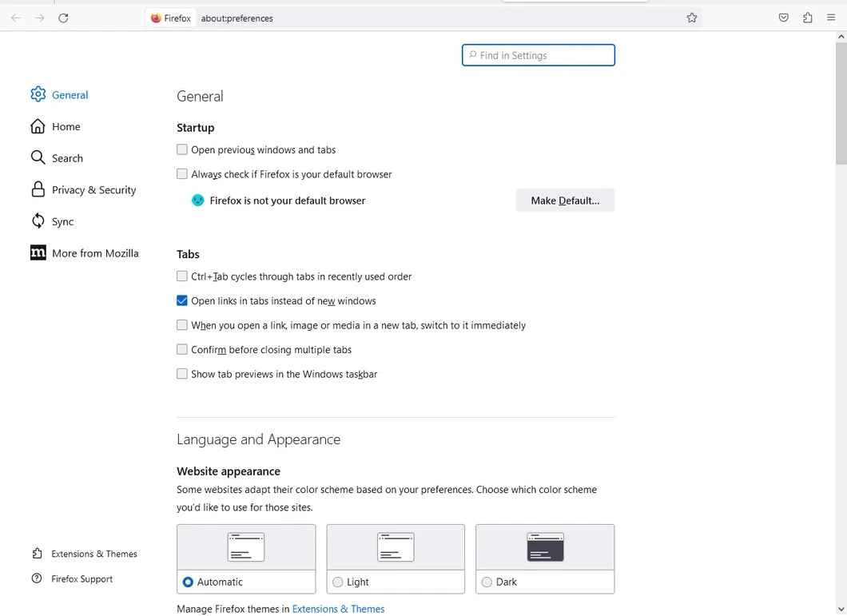
Task: Click the Search magnifier icon in sidebar
Action: pyautogui.click(x=38, y=157)
